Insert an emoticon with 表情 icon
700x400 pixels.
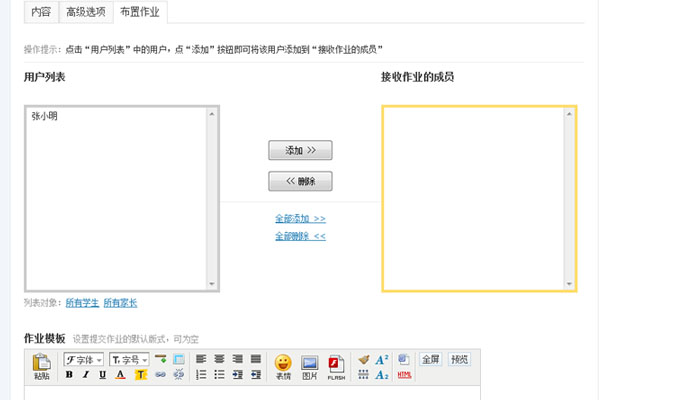[x=283, y=366]
